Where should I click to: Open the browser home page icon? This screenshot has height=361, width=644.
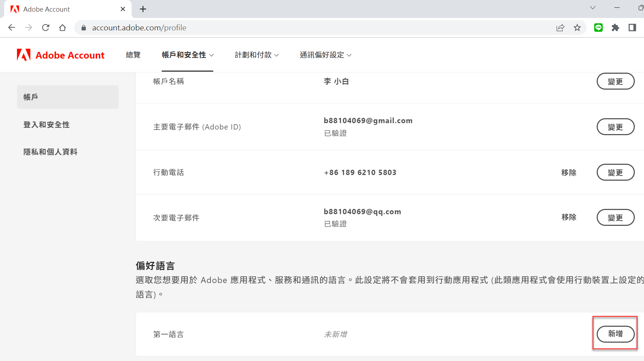[x=62, y=28]
